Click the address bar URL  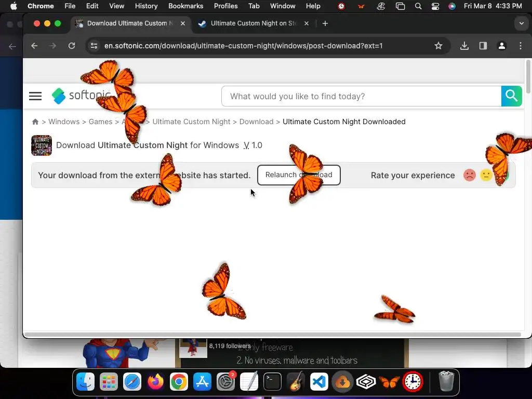pos(243,46)
